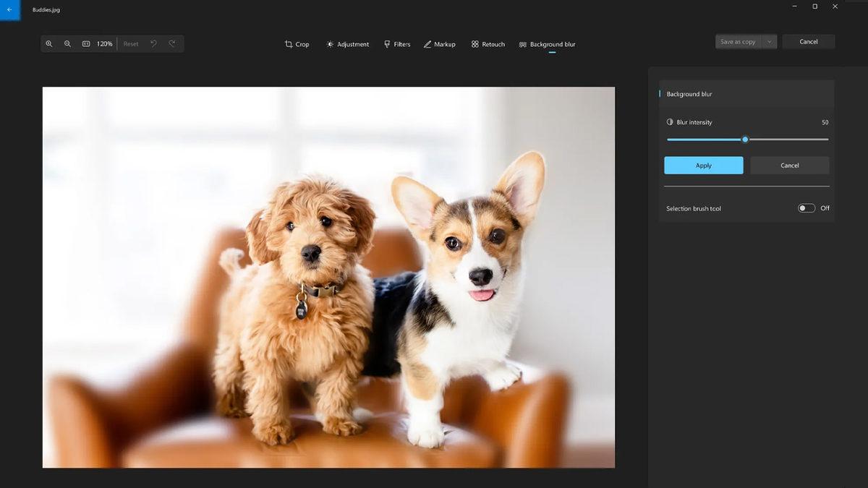Click the redo arrow icon
Viewport: 868px width, 488px height.
point(172,44)
